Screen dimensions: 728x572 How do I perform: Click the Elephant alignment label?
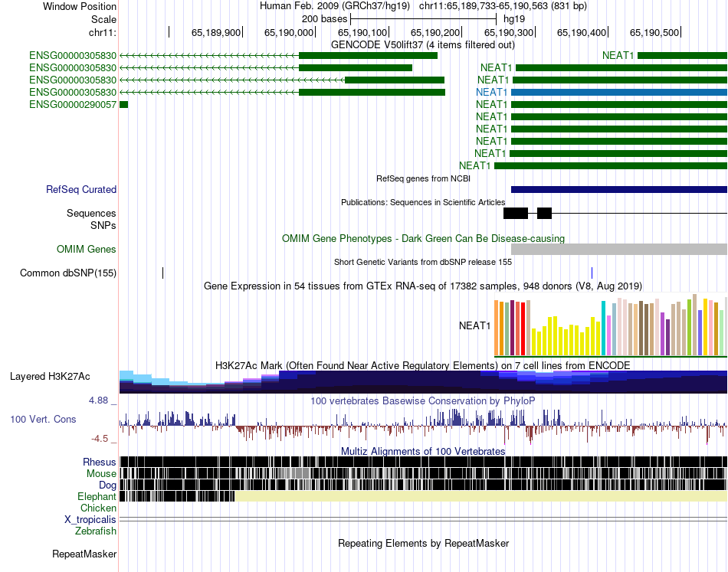coord(97,496)
